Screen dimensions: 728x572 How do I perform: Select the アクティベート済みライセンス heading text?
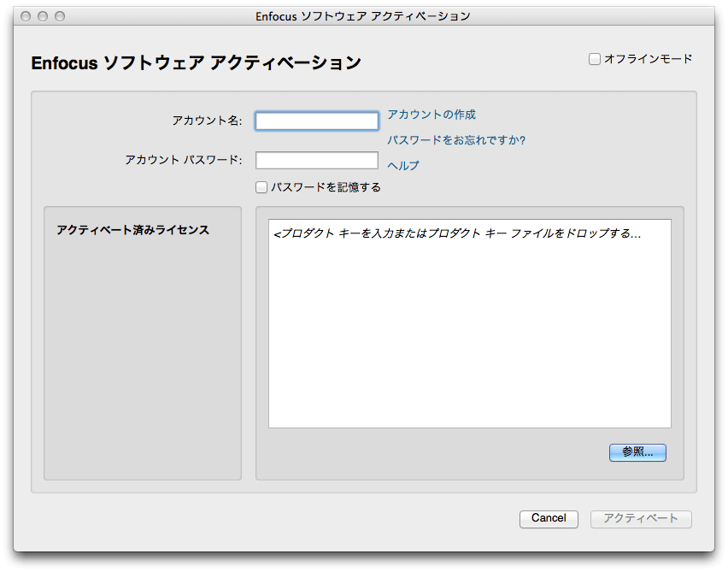coord(132,230)
